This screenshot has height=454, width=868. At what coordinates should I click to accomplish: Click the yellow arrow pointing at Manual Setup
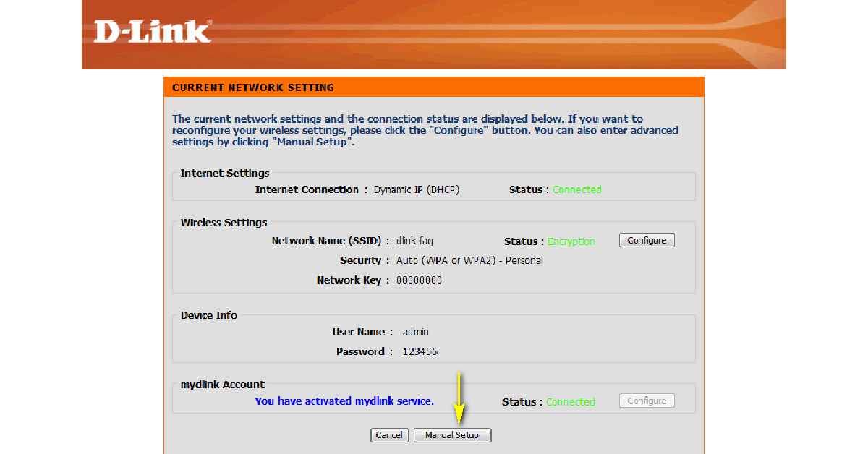(x=459, y=398)
